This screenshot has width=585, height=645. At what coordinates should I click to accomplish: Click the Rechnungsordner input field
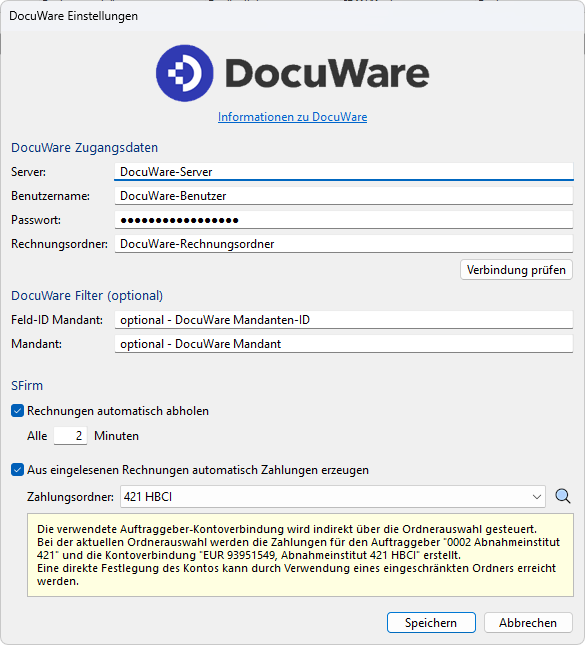(344, 244)
